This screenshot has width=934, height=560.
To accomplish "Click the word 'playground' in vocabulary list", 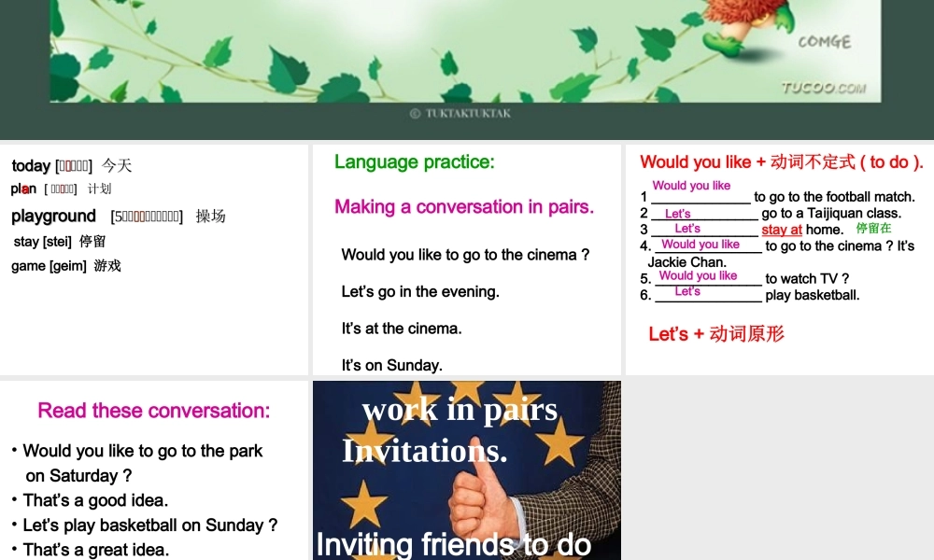I will (53, 216).
